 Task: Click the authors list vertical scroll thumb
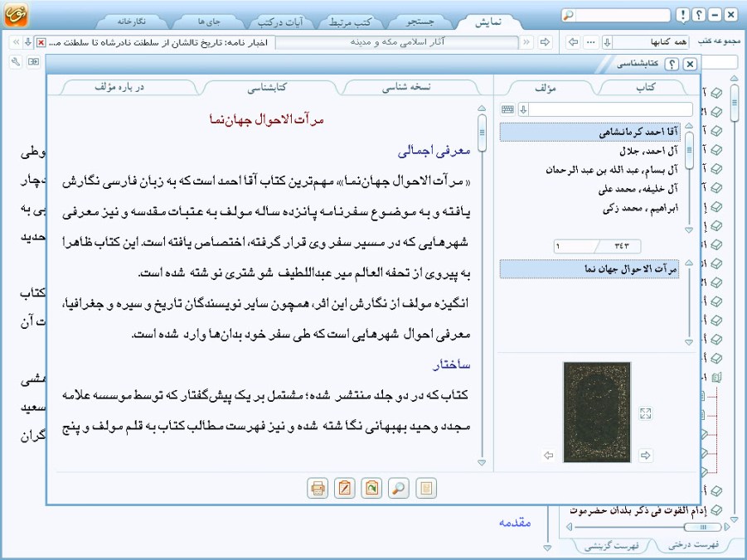pos(689,151)
